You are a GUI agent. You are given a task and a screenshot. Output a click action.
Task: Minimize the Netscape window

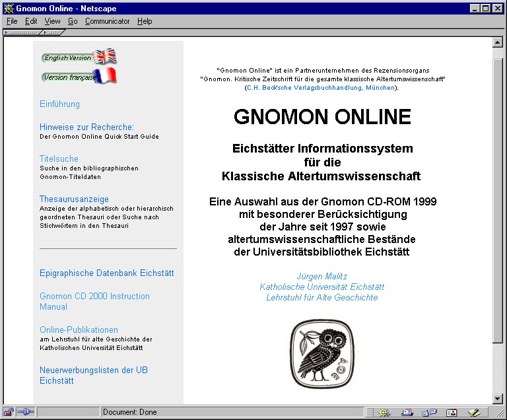point(475,9)
